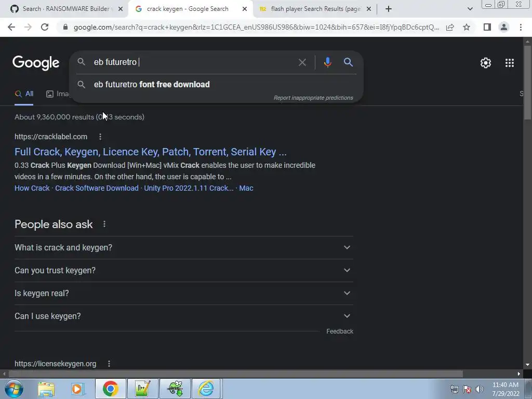Bookmark this page with the star
Screen dimensions: 532x399
[467, 27]
